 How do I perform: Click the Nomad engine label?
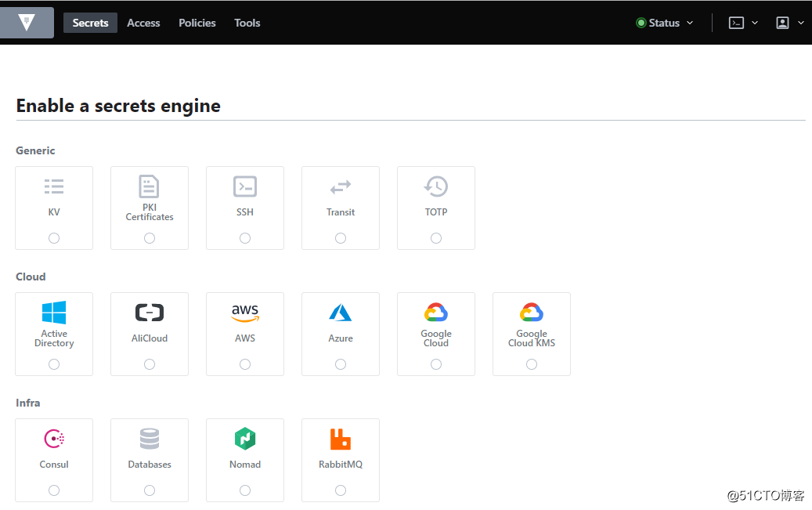pyautogui.click(x=245, y=465)
